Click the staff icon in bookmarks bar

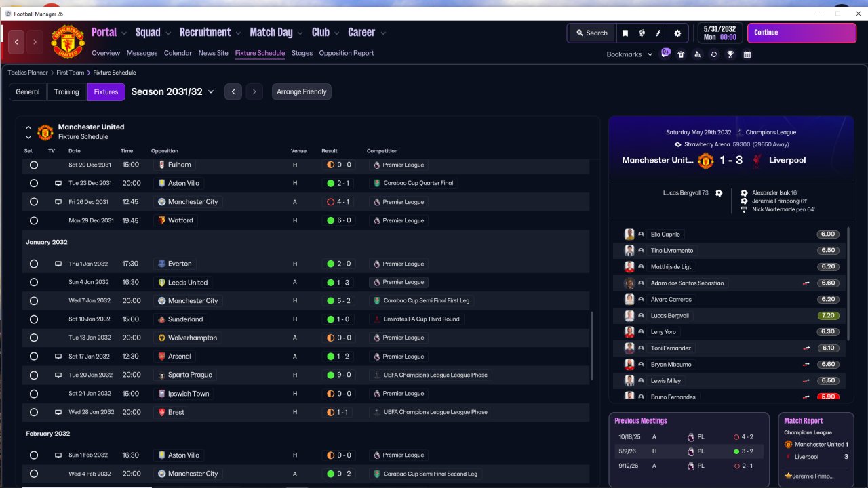698,54
